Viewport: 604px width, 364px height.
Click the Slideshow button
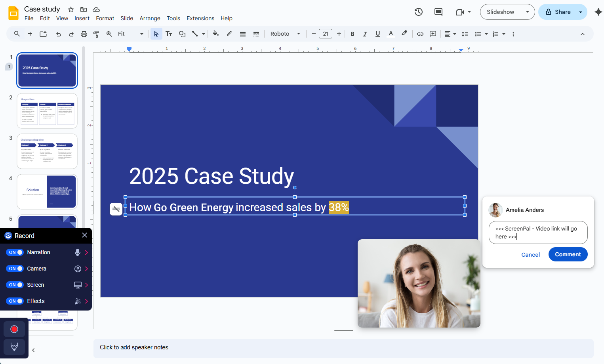[x=501, y=12]
